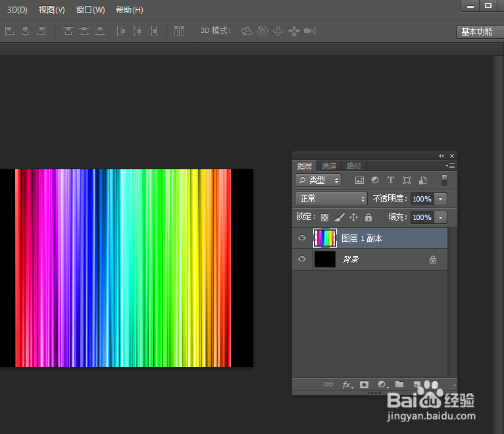Distribute right edges icon
The height and width of the screenshot is (434, 504).
[x=153, y=31]
